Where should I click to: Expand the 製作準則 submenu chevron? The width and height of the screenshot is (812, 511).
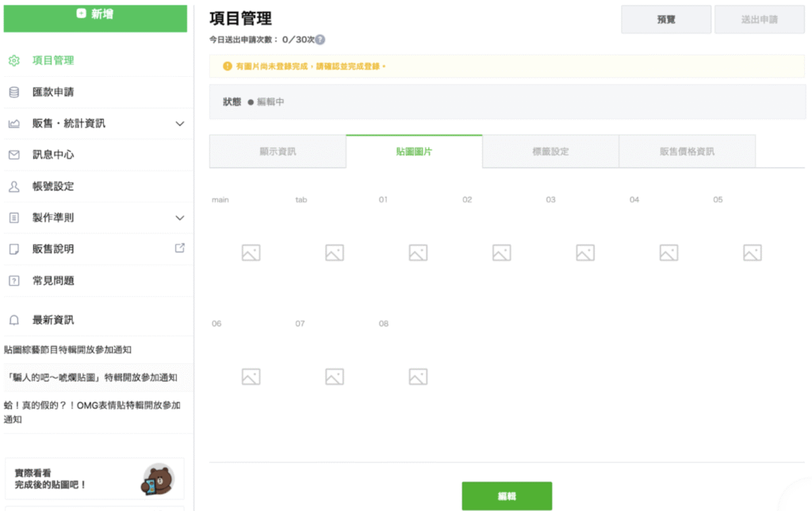pyautogui.click(x=180, y=217)
